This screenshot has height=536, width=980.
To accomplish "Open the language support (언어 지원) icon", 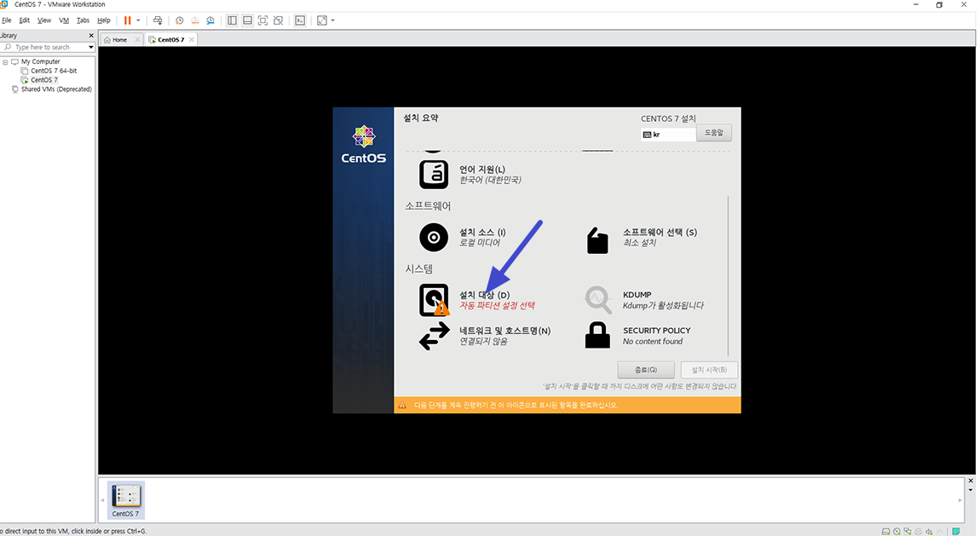I will click(x=434, y=175).
